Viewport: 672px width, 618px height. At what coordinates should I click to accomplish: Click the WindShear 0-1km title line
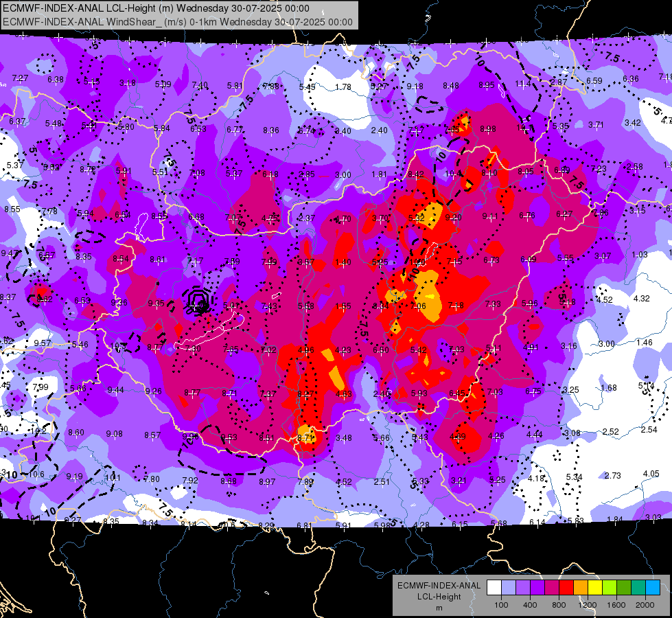point(177,22)
